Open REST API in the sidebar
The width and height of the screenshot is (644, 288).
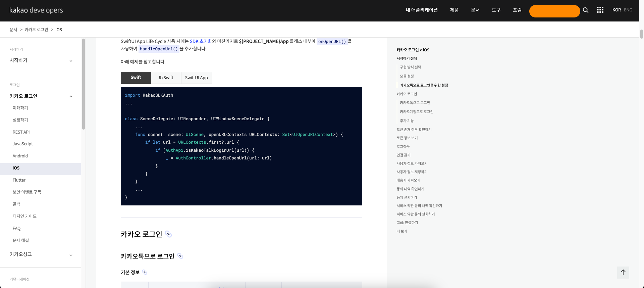tap(21, 132)
